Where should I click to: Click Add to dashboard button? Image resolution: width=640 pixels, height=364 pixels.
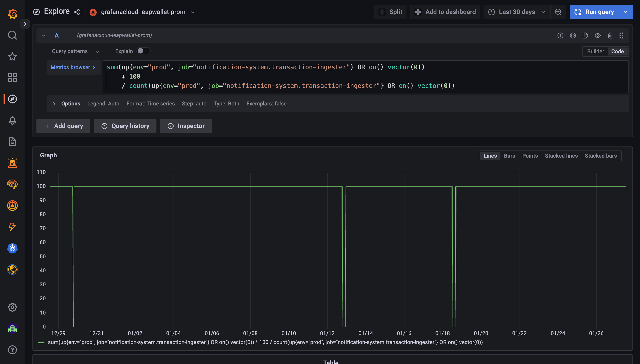point(445,12)
